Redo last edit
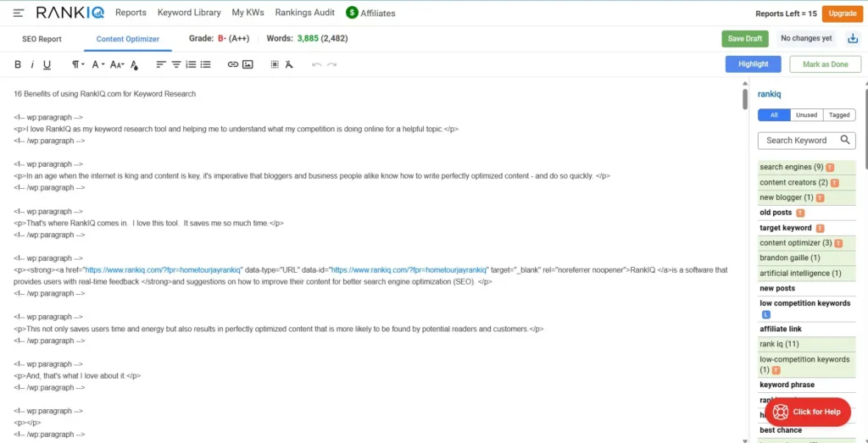Viewport: 868px width, 443px height. [331, 64]
